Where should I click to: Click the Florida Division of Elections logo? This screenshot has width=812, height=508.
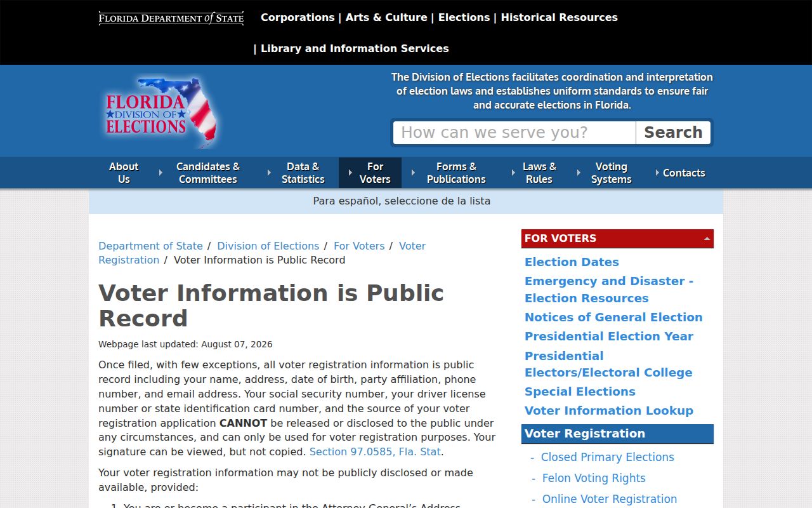tap(160, 112)
